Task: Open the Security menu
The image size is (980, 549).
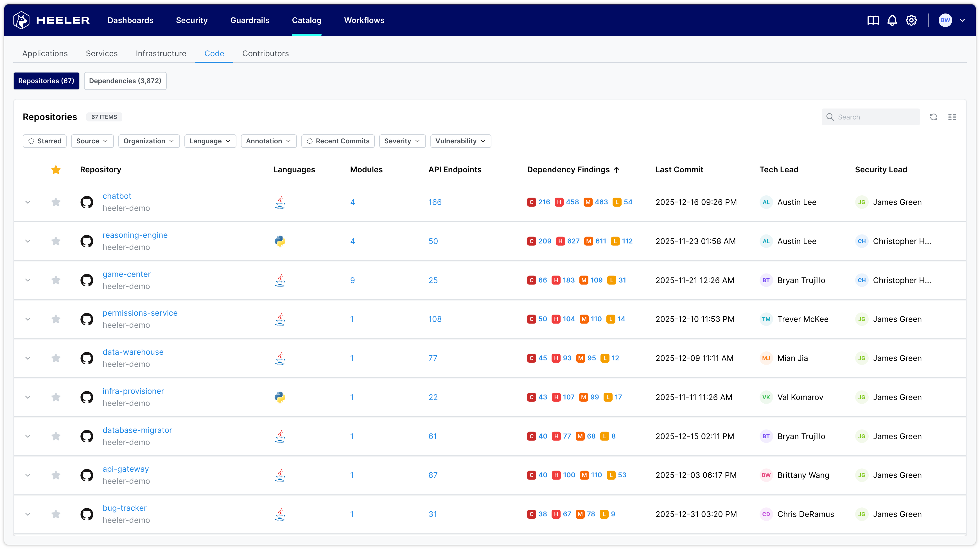Action: click(x=192, y=20)
